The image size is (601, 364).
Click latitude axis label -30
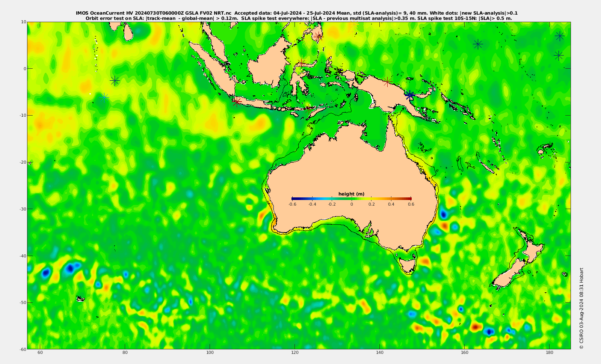pos(22,209)
